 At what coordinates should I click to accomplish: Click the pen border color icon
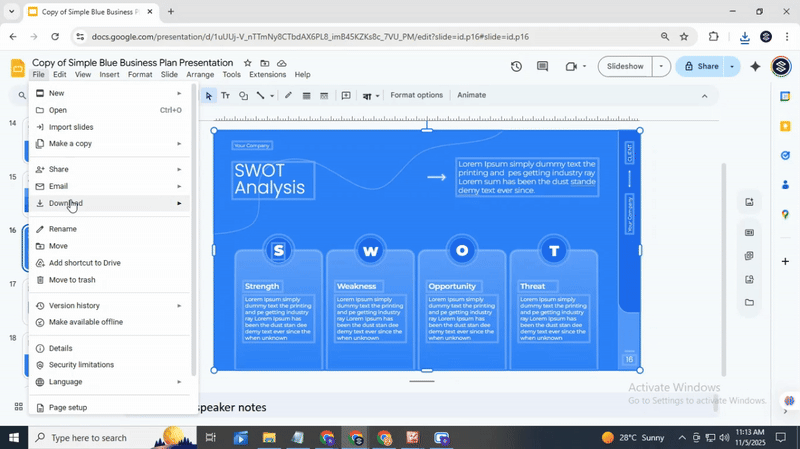288,96
